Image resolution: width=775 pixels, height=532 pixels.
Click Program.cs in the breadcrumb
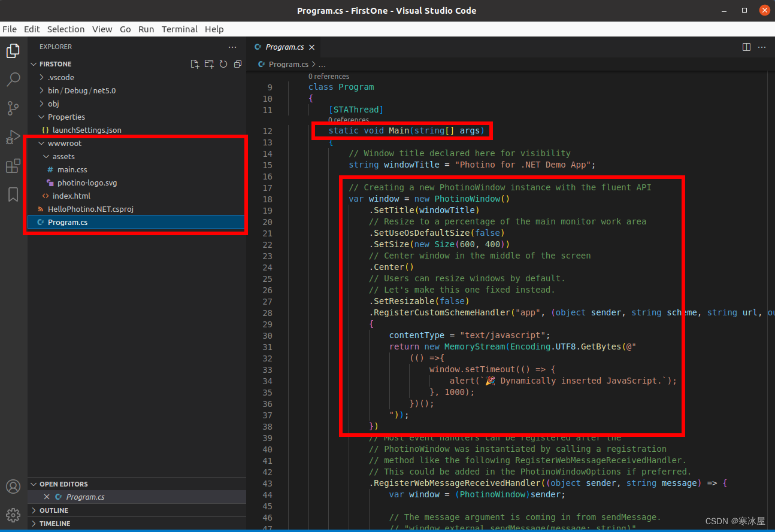click(x=288, y=64)
